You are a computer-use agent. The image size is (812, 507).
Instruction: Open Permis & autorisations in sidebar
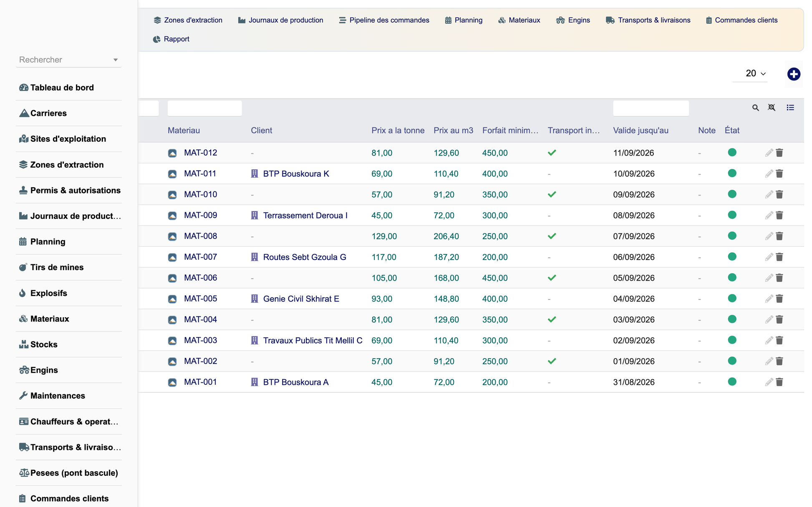point(69,191)
